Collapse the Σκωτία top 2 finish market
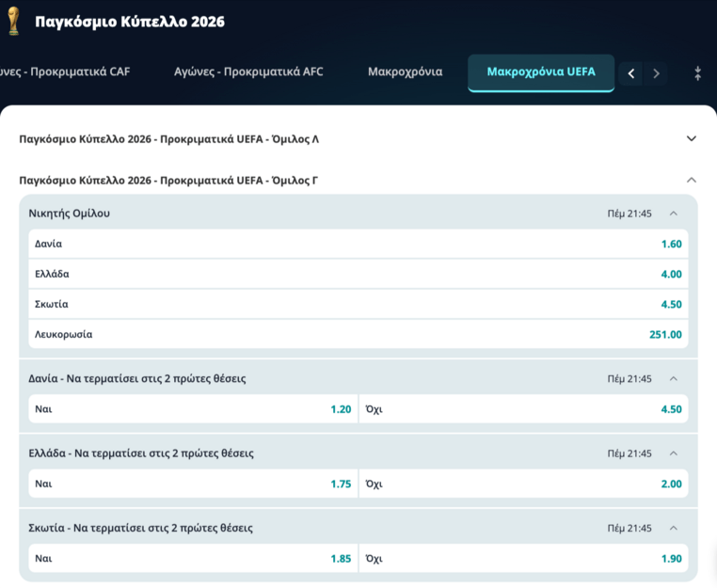The image size is (717, 588). [674, 528]
